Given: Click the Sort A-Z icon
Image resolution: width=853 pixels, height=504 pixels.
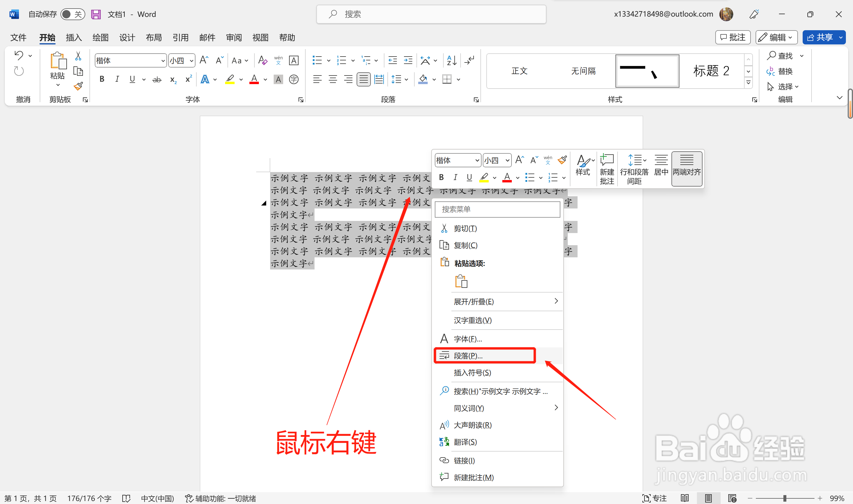Looking at the screenshot, I should pos(452,60).
